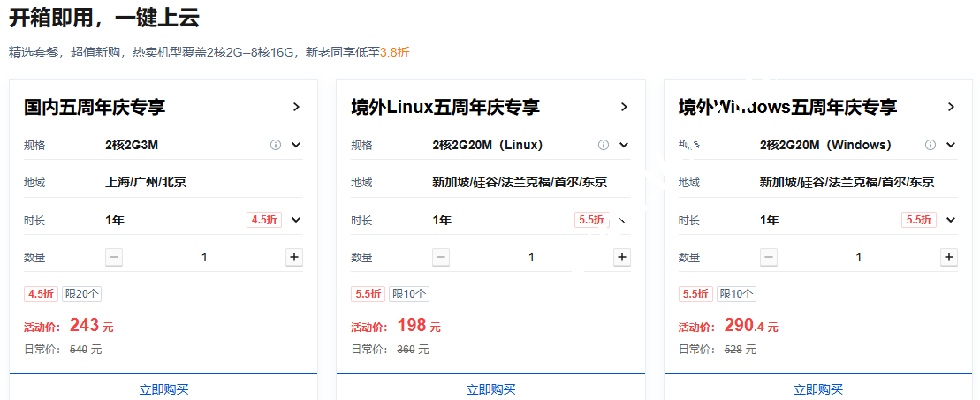Increase quantity in 境外Windows card
This screenshot has width=980, height=400.
coord(949,257)
